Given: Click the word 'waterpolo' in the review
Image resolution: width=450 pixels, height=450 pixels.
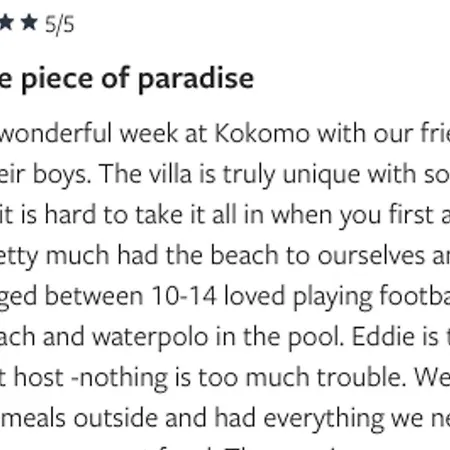Looking at the screenshot, I should pos(150,338).
